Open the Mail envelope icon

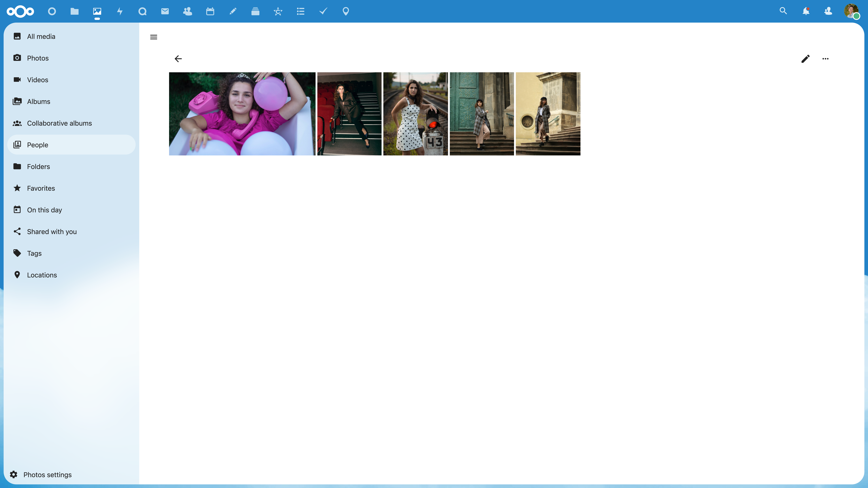click(x=165, y=11)
